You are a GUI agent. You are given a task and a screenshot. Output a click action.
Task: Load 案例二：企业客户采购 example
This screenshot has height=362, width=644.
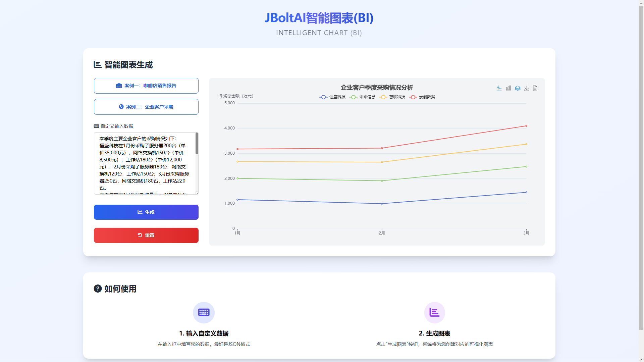(x=146, y=107)
